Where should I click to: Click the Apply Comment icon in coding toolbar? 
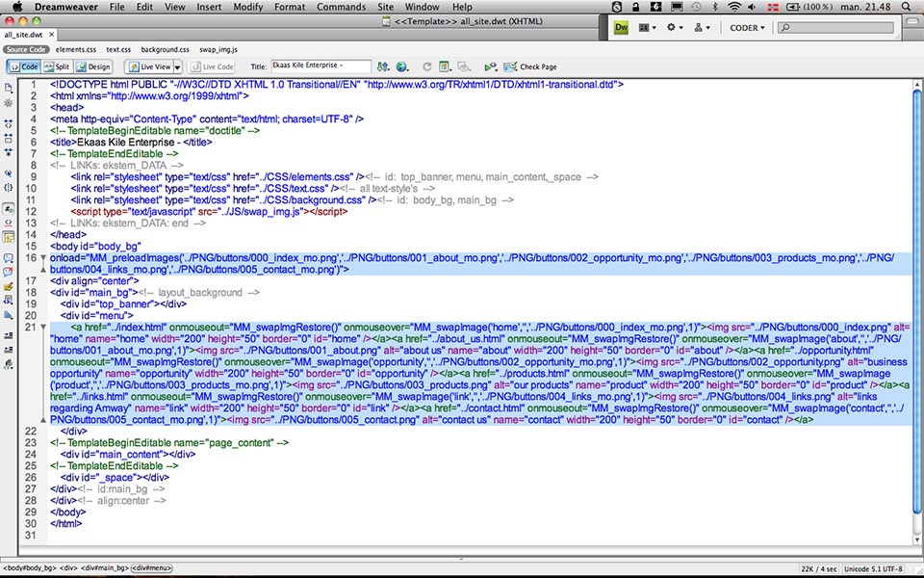(9, 259)
